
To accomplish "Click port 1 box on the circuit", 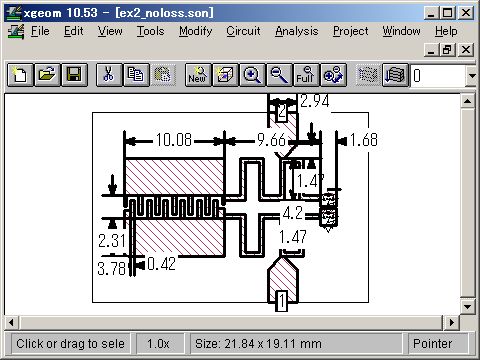I will coord(282,301).
